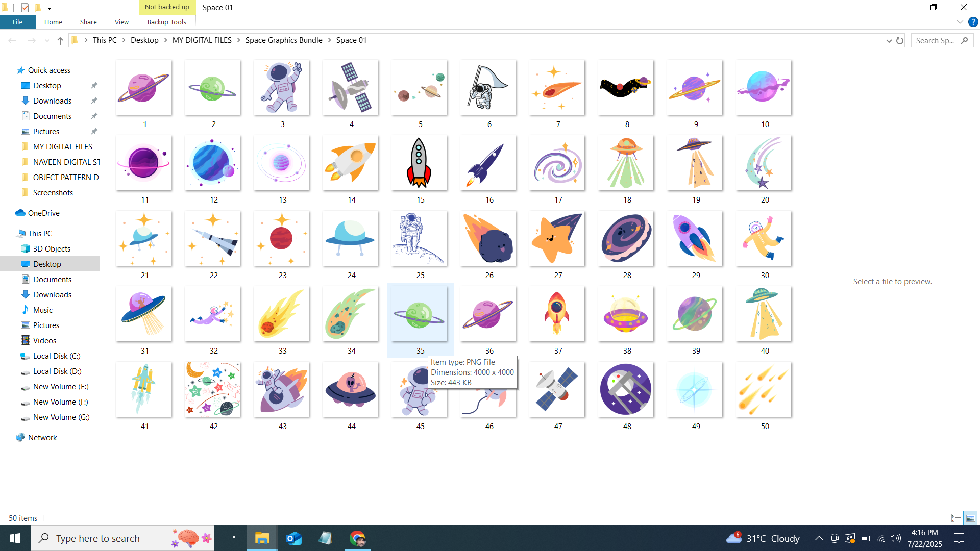
Task: Switch to the Details view layout
Action: [956, 518]
